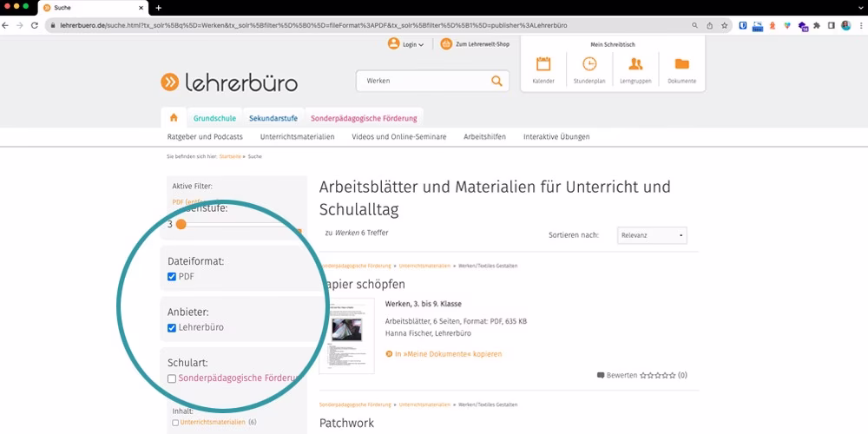Bookmark the page with the star icon

(x=724, y=25)
